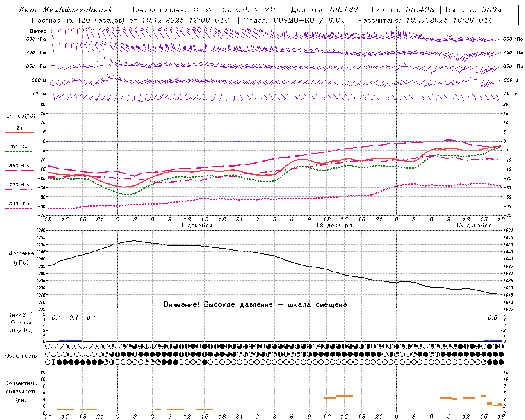Image resolution: width=525 pixels, height=420 pixels.
Task: Click the Облачность panel label
Action: (21, 356)
